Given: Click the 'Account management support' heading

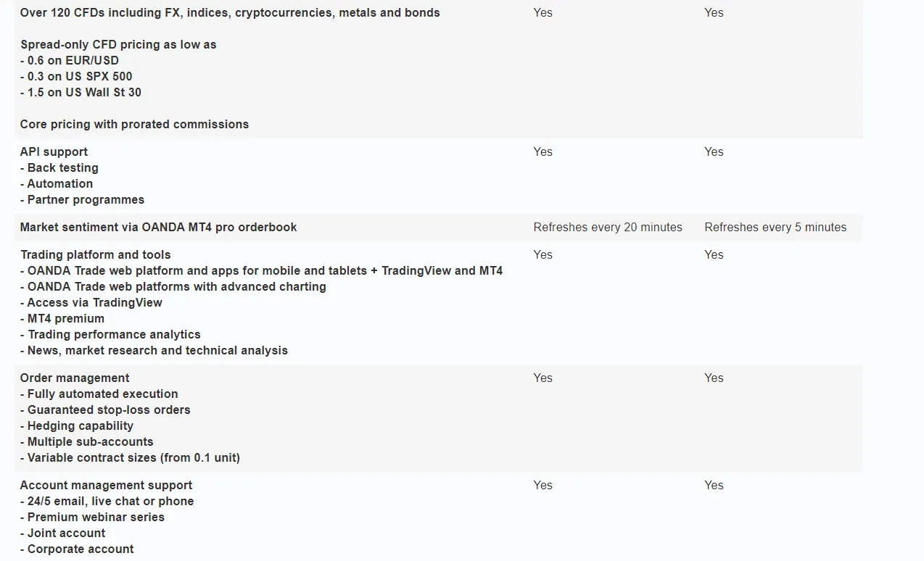Looking at the screenshot, I should (106, 485).
